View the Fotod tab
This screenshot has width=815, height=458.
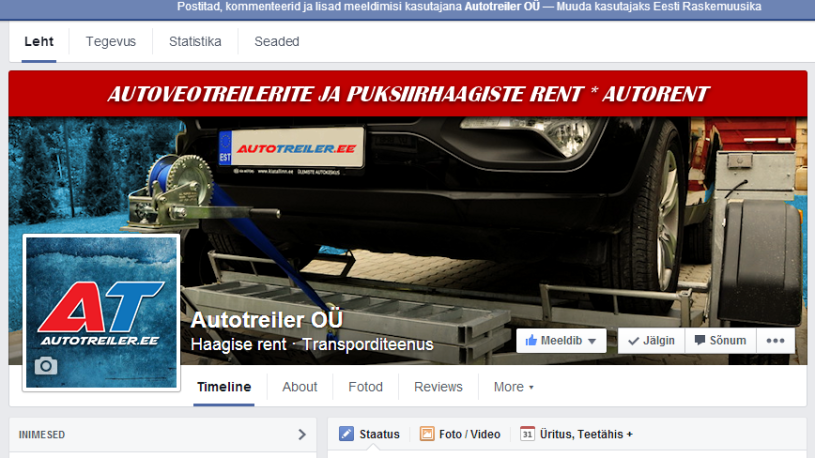(365, 387)
